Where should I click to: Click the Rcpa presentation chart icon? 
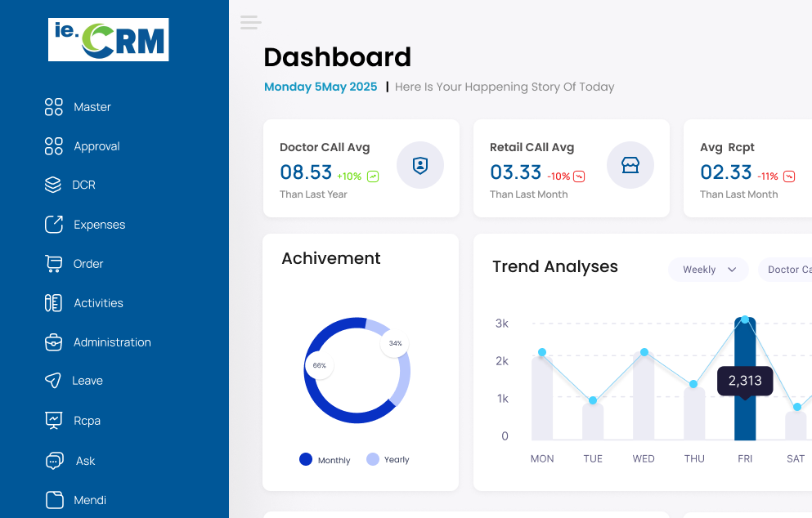tap(53, 420)
